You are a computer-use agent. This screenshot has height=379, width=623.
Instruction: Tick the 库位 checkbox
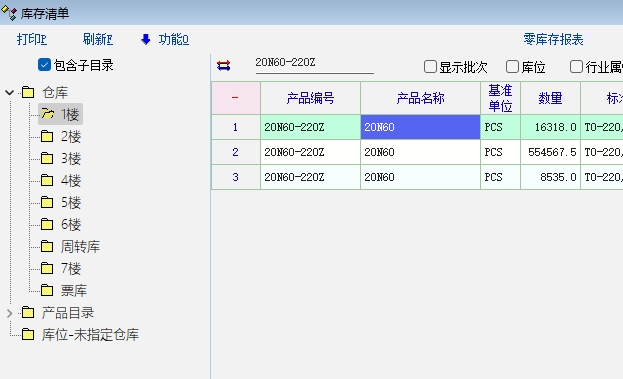point(512,67)
